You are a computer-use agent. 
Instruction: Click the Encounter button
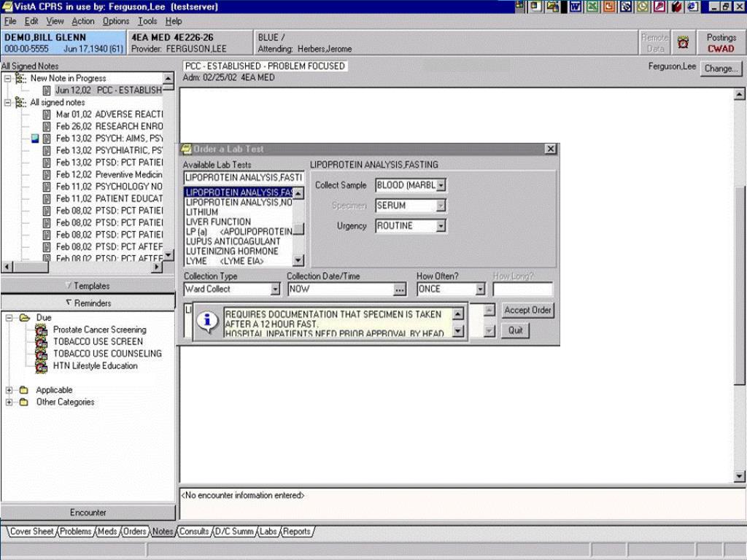click(88, 513)
